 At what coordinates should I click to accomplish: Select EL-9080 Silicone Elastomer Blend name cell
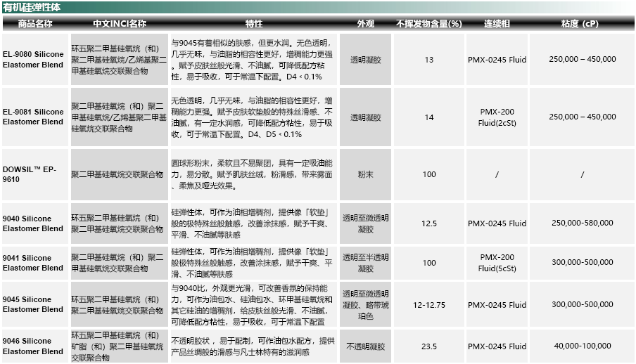(35, 59)
